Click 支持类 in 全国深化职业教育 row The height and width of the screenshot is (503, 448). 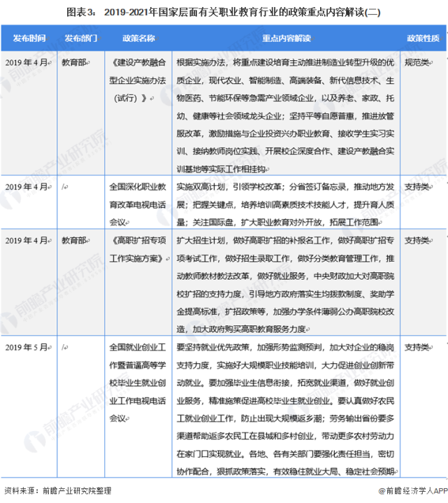pos(417,187)
